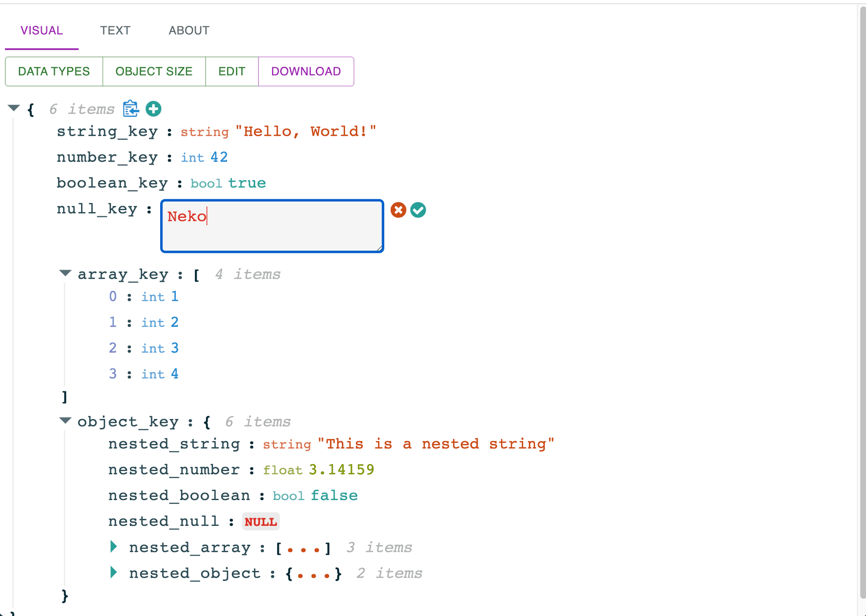Click the DOWNLOAD button

306,71
